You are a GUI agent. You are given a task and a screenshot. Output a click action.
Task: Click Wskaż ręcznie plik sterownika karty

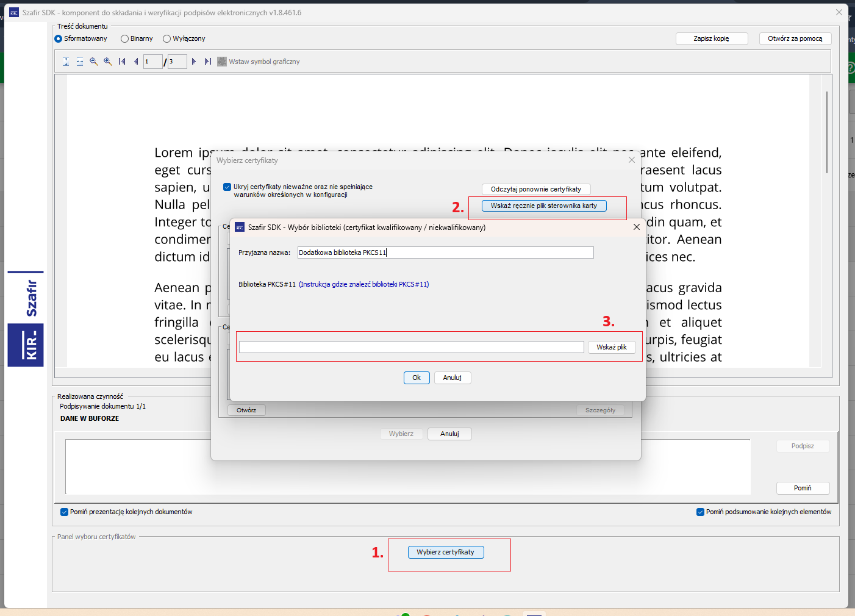pyautogui.click(x=544, y=206)
